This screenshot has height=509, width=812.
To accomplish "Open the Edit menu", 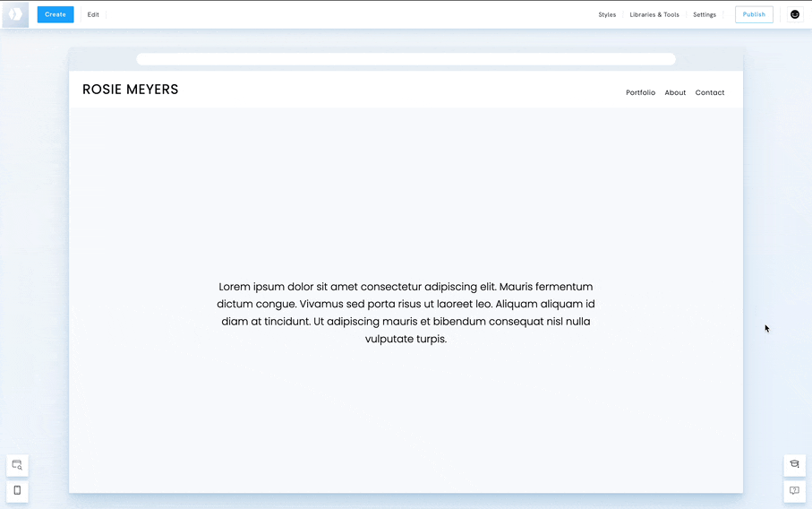I will (93, 15).
